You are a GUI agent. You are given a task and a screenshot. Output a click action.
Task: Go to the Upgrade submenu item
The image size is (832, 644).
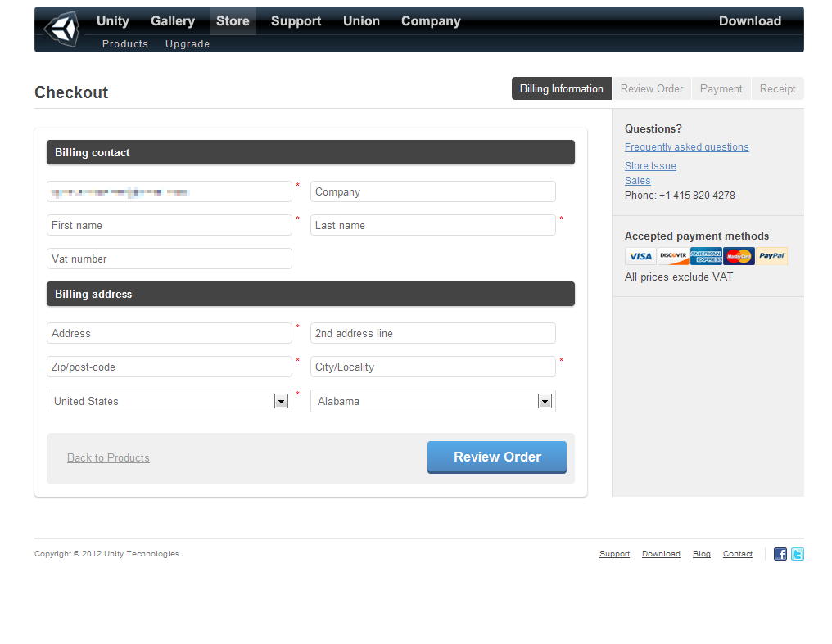click(188, 44)
